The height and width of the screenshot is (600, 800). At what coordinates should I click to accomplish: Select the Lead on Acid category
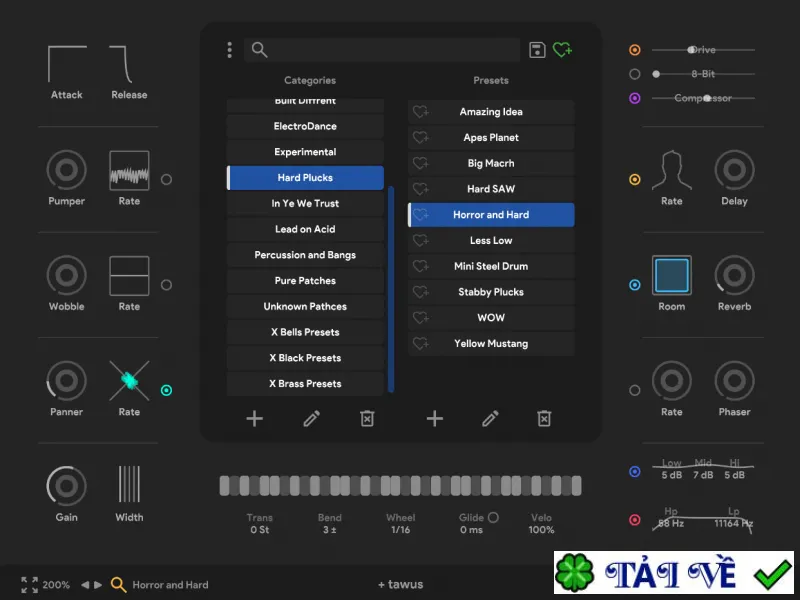(x=305, y=229)
